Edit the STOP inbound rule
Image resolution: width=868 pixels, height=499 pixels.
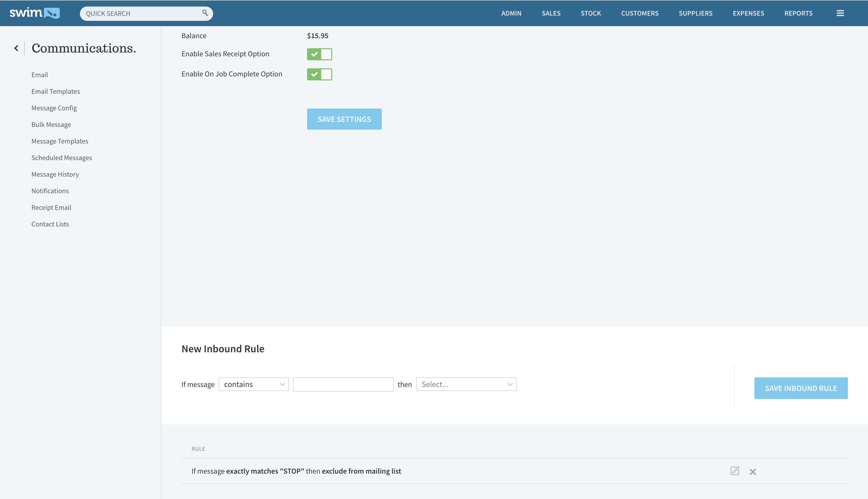tap(735, 471)
